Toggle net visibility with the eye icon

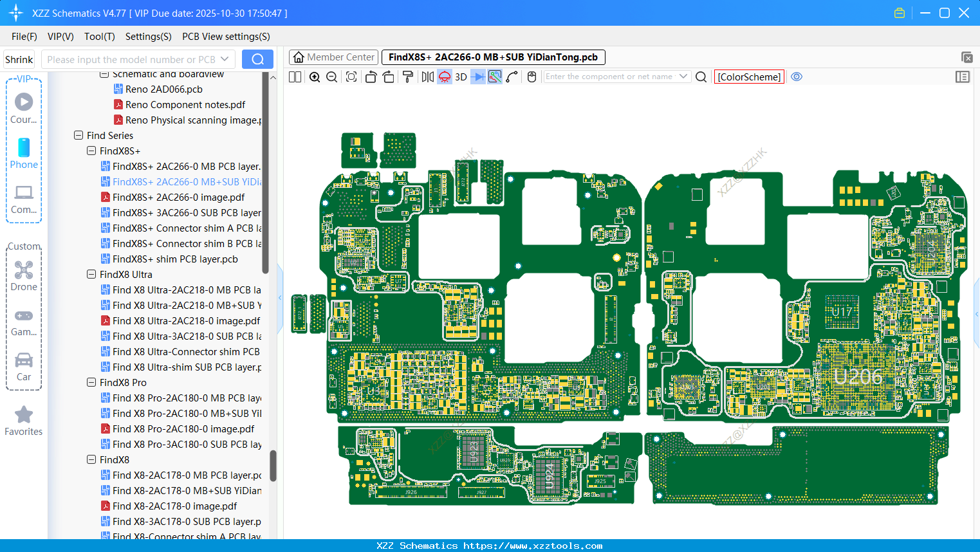tap(797, 77)
